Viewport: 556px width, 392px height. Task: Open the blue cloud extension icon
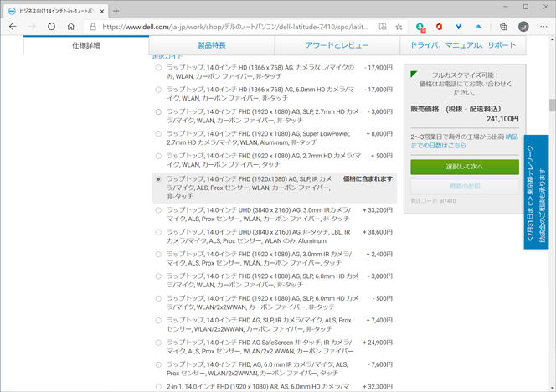pos(478,27)
